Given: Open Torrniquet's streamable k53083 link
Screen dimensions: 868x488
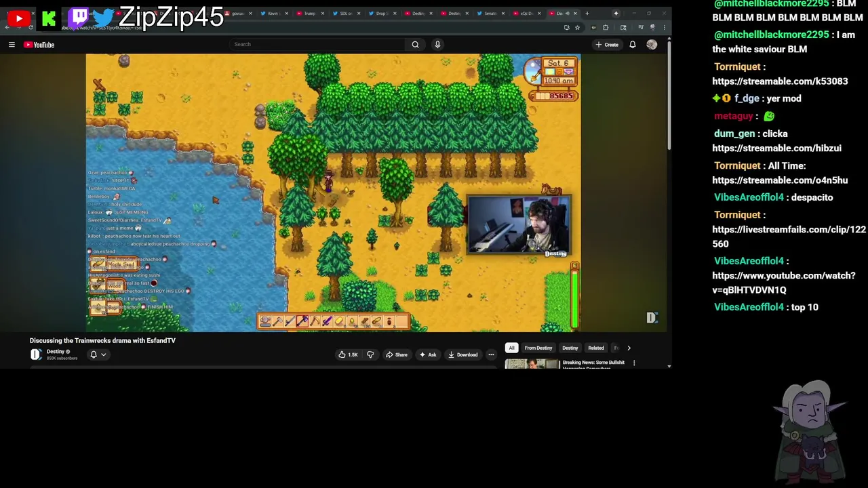Looking at the screenshot, I should (780, 81).
